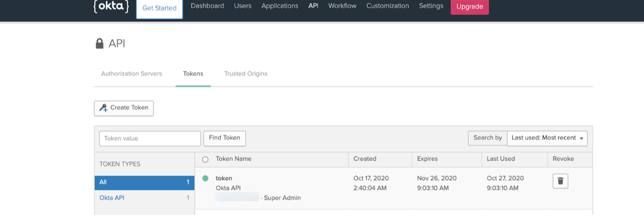Select the Tokens tab
The image size is (644, 221).
[x=193, y=74]
